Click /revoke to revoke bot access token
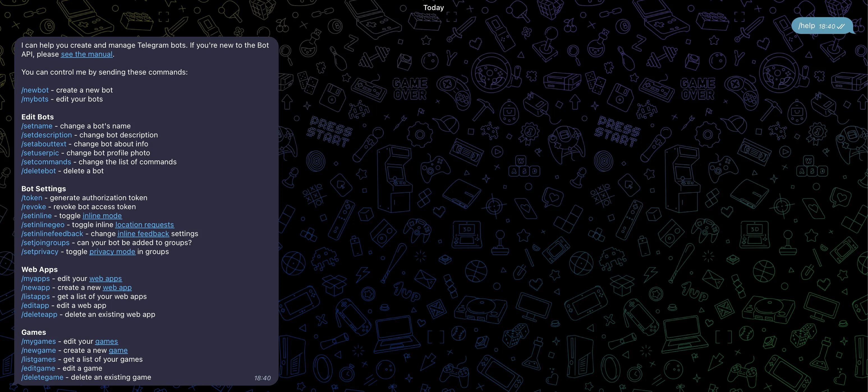This screenshot has height=392, width=868. pos(33,207)
